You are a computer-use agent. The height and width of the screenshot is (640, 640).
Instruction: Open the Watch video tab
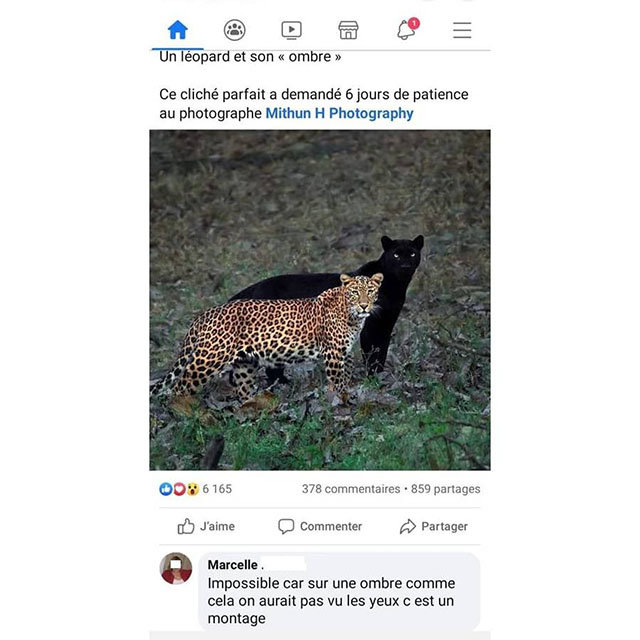[x=291, y=30]
